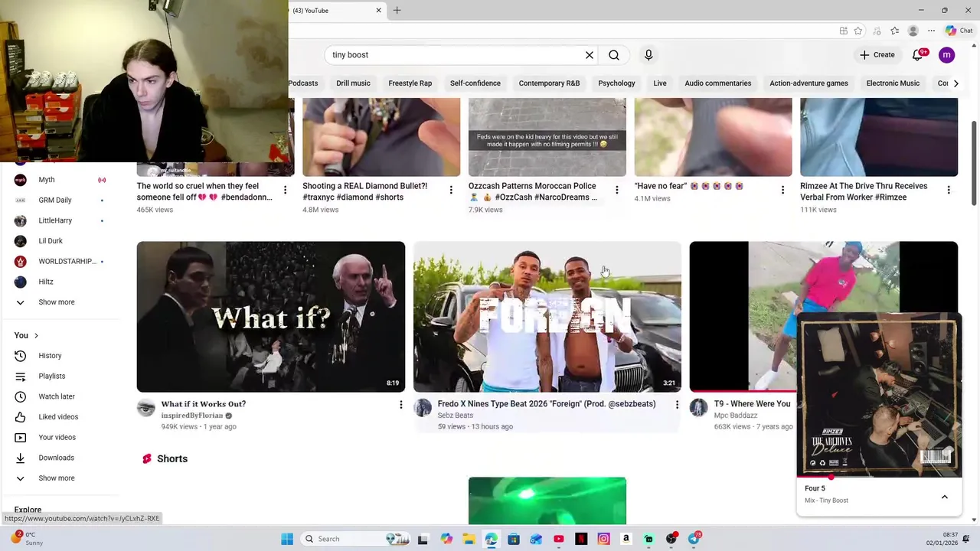Open the Windows Start menu
This screenshot has height=551, width=980.
pos(287,539)
